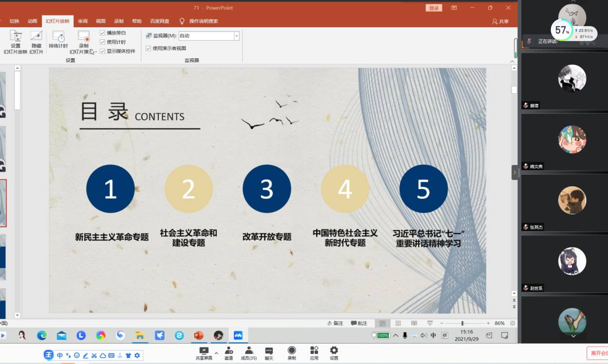Expand the 录制幻灯片演示 dropdown arrow
Screen dimensions: 608x364
pyautogui.click(x=95, y=52)
